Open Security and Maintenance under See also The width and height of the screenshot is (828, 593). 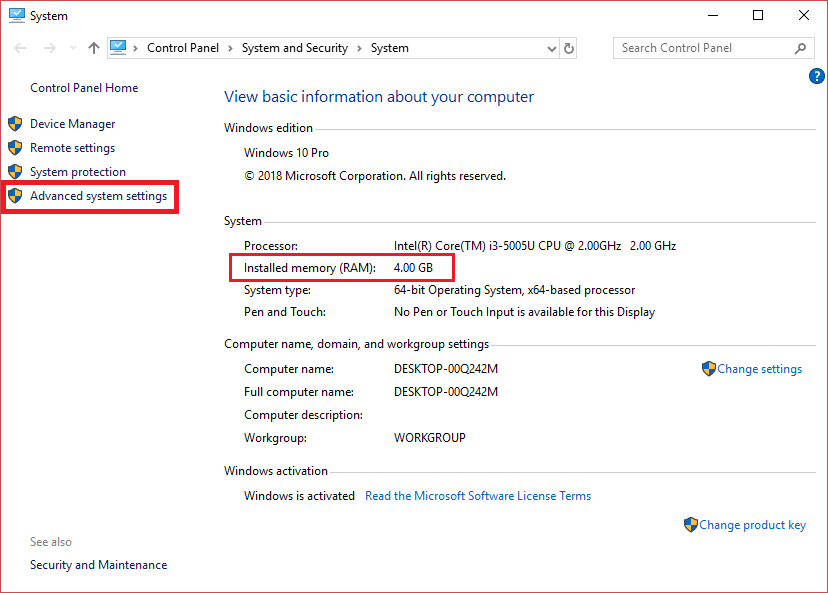98,564
